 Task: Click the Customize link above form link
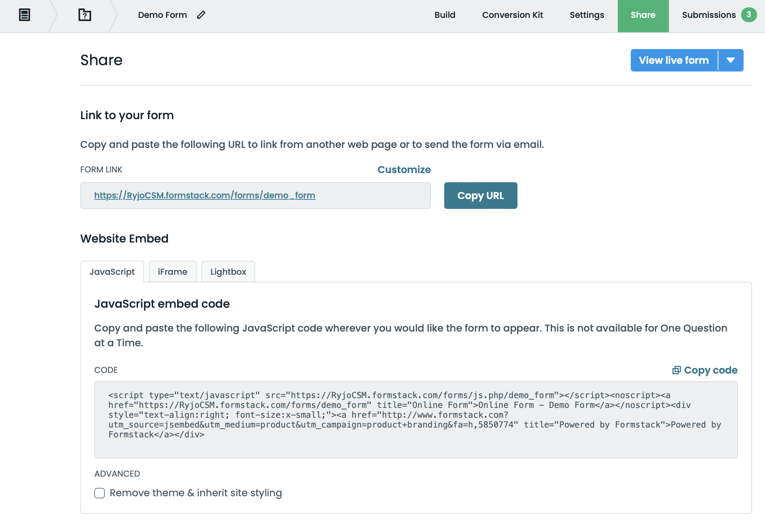pyautogui.click(x=404, y=170)
